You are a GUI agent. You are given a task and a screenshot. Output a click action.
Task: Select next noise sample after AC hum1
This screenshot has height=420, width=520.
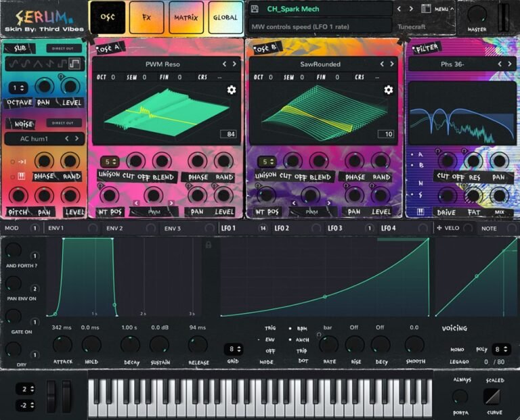[77, 139]
